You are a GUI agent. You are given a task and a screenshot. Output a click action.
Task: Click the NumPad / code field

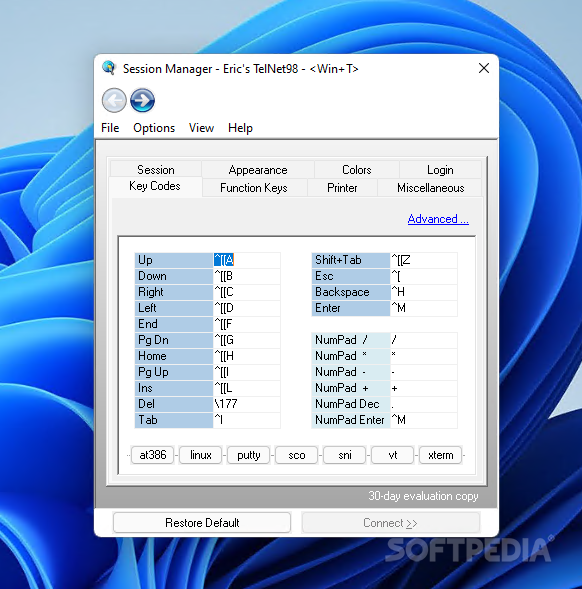click(424, 340)
